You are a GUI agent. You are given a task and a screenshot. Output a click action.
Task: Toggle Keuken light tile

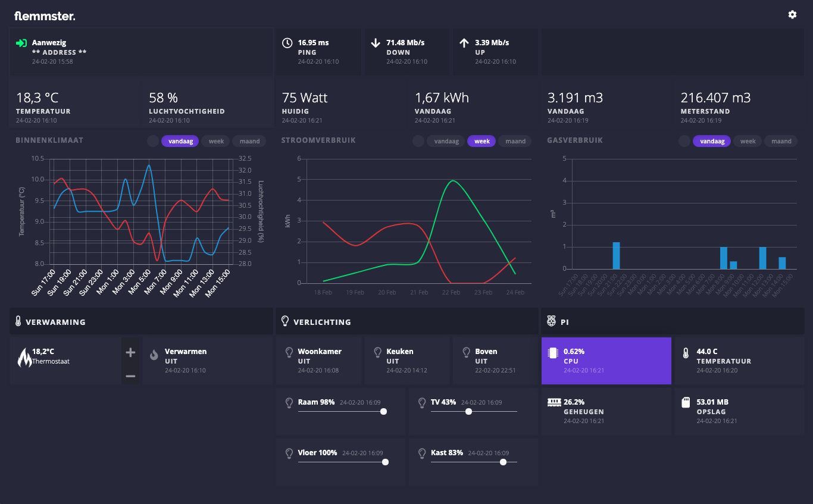point(407,361)
